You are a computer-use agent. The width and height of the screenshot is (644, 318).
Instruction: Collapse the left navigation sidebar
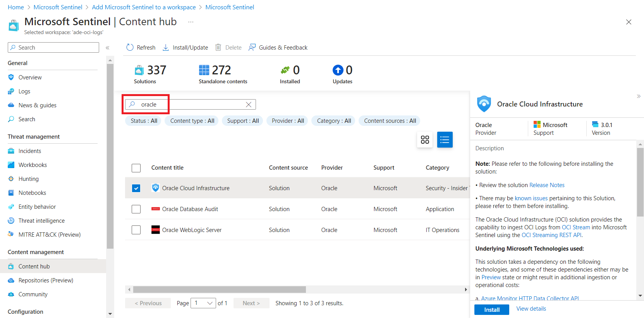click(108, 48)
